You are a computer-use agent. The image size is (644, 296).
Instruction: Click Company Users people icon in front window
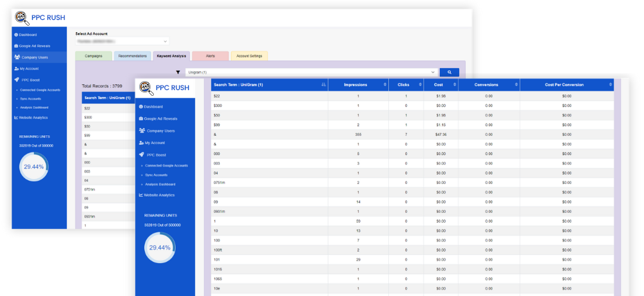[x=142, y=131]
